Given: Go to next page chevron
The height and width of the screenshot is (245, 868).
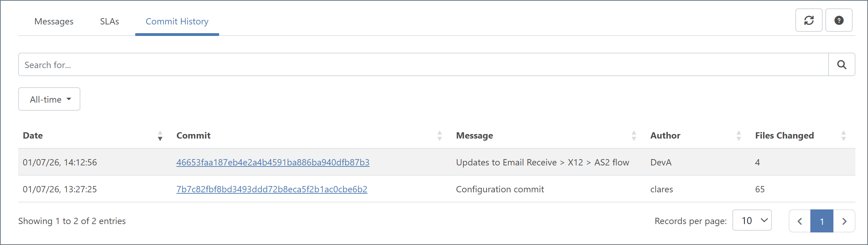Looking at the screenshot, I should click(x=844, y=221).
